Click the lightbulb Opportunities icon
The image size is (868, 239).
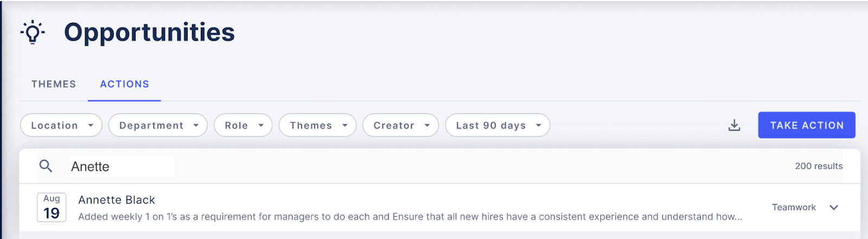point(33,32)
